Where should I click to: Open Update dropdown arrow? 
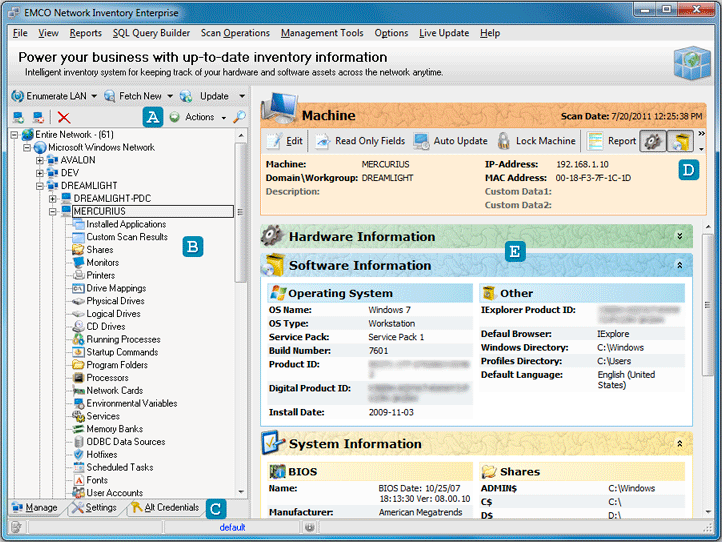(242, 96)
